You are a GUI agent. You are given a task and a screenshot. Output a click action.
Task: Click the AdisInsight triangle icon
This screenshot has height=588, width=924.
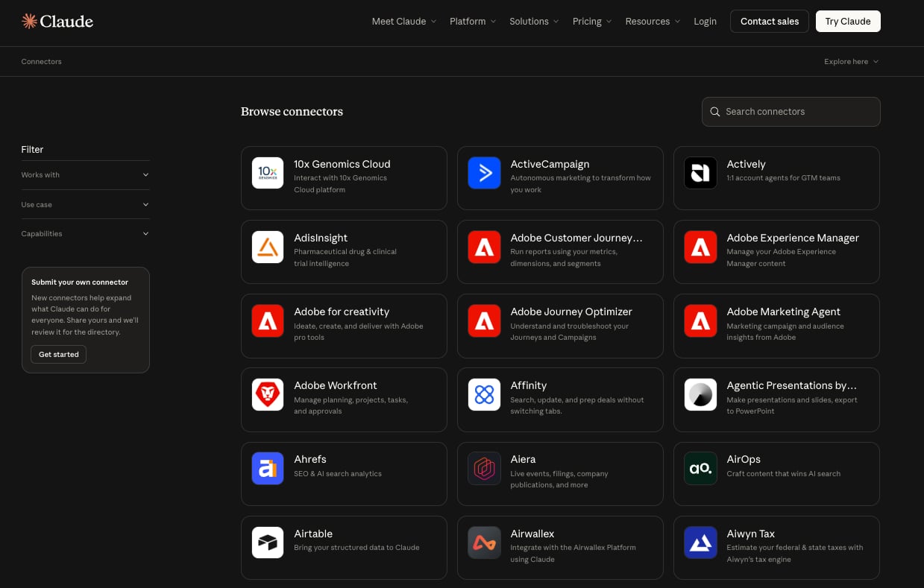(x=268, y=247)
